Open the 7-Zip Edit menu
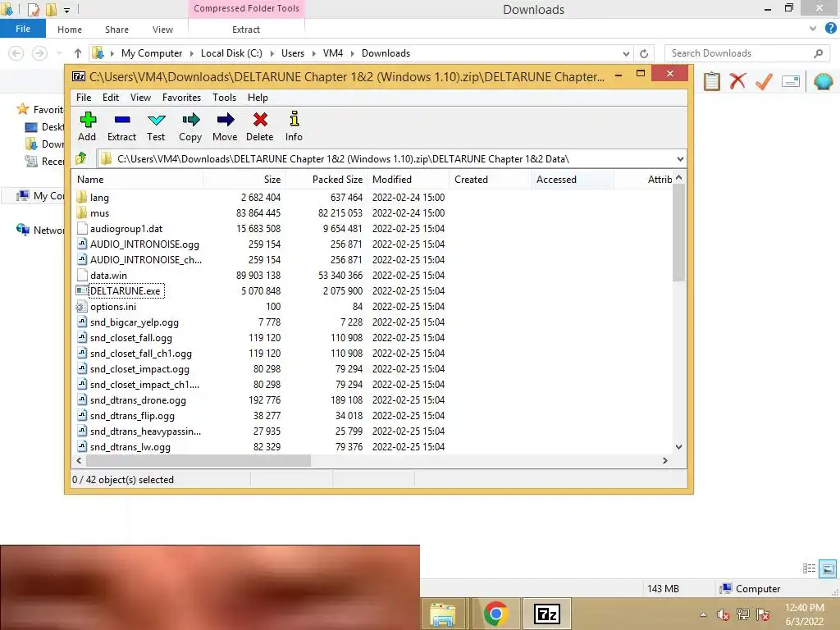Image resolution: width=840 pixels, height=630 pixels. click(x=111, y=98)
